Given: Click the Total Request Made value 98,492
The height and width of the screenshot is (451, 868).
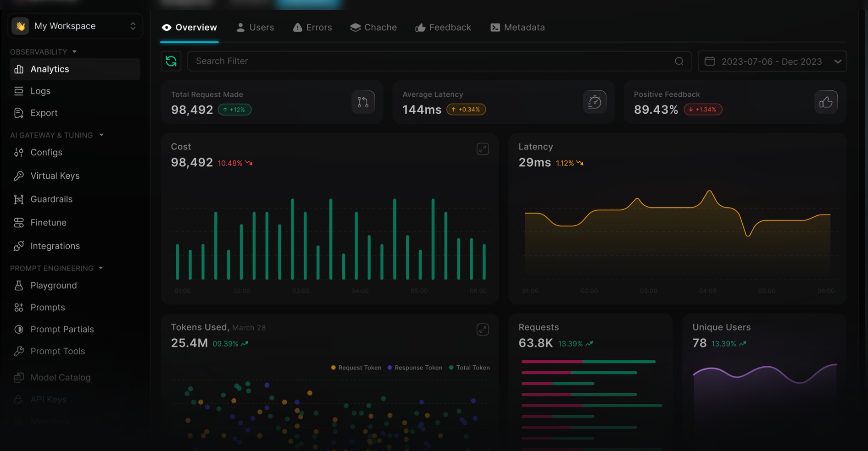Looking at the screenshot, I should (192, 110).
